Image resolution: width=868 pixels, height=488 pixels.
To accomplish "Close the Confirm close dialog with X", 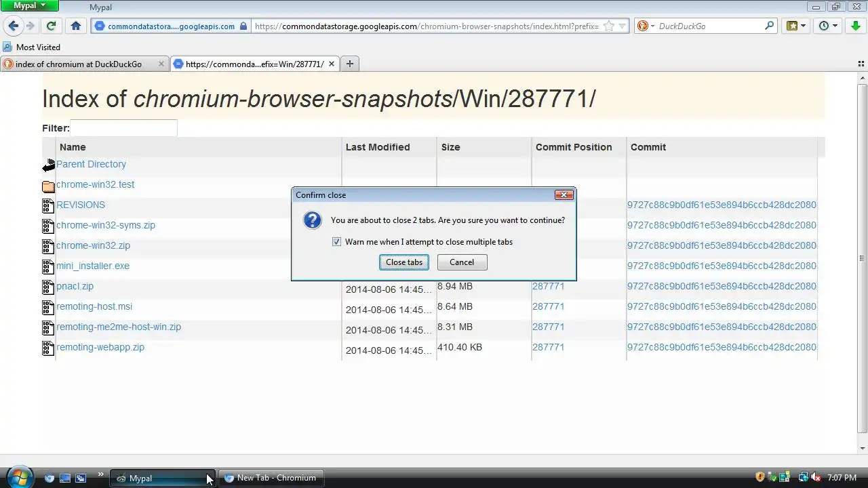I will coord(564,195).
